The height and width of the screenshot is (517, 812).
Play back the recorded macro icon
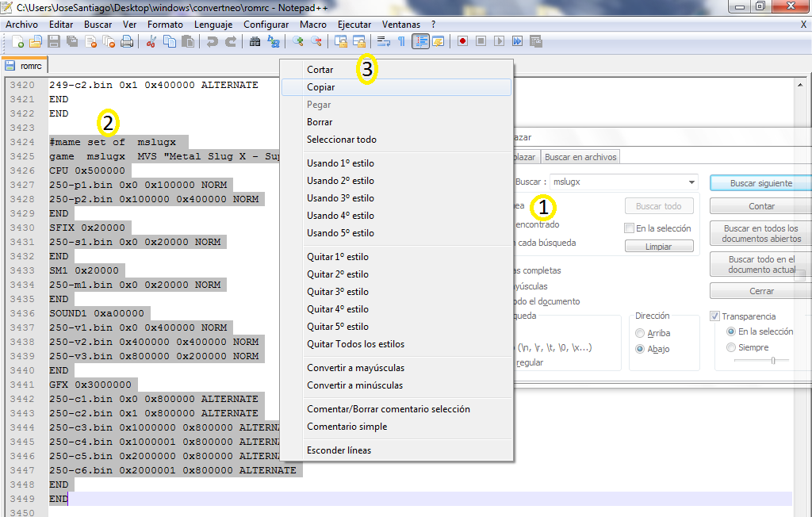499,41
